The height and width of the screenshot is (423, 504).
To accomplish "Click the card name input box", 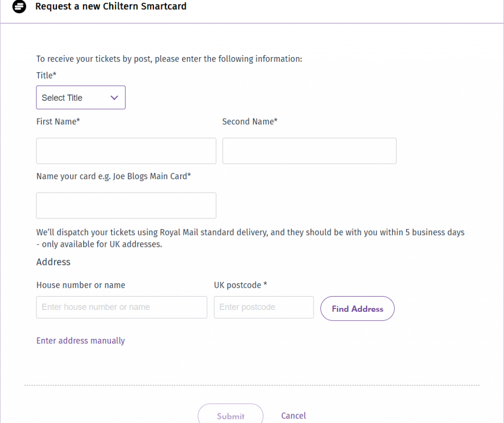I will pos(126,206).
